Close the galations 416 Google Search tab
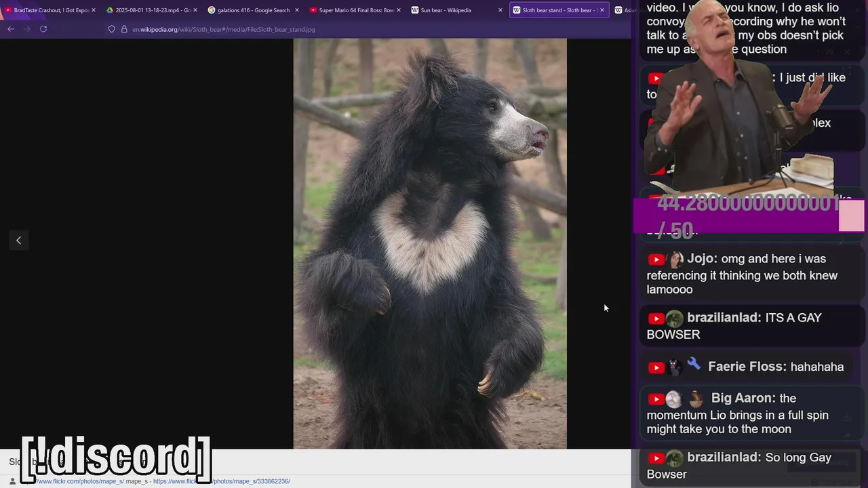 (x=296, y=10)
